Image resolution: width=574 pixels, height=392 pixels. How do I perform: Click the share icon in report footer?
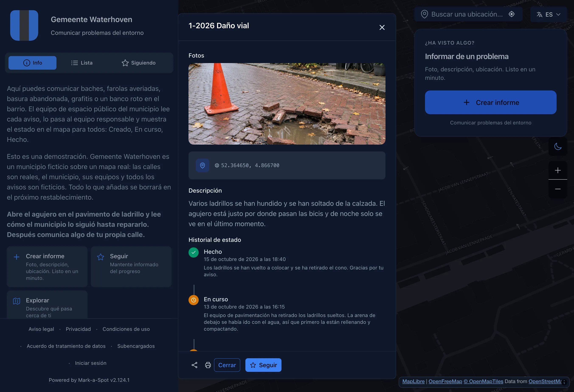[x=194, y=365]
